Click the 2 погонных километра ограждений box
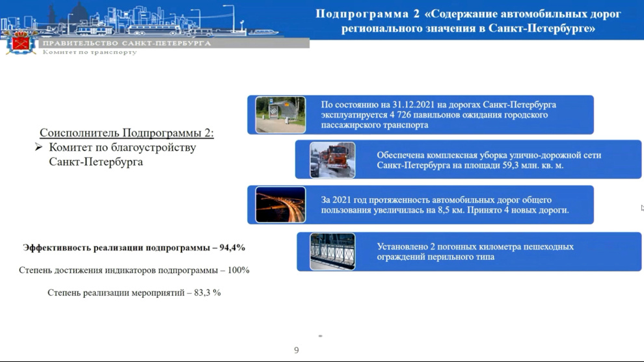644x362 pixels. [x=469, y=252]
